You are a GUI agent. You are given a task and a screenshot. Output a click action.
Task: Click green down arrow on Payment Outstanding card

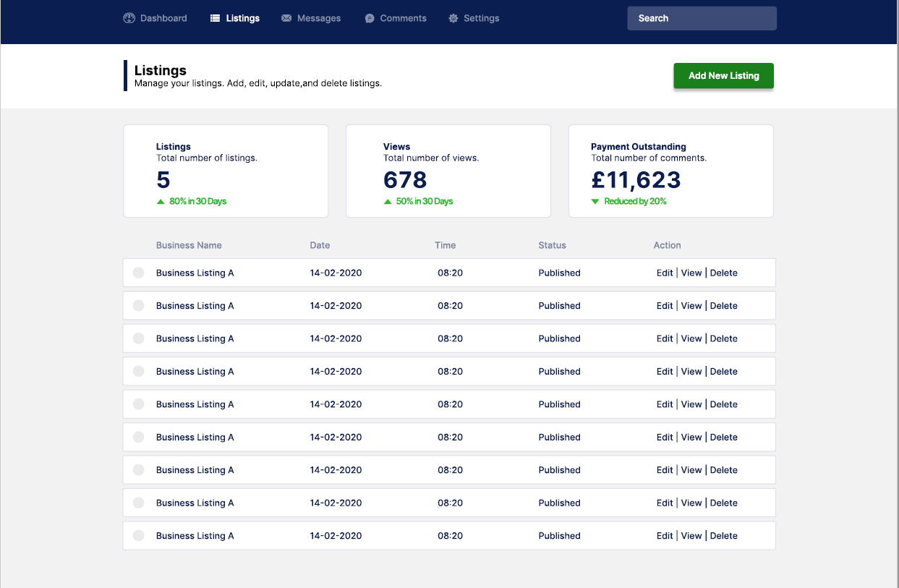[x=595, y=202]
